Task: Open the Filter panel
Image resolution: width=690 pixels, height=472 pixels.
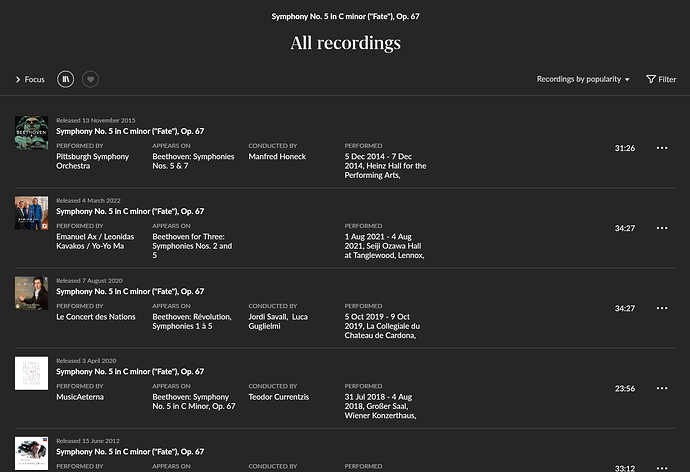Action: tap(661, 79)
